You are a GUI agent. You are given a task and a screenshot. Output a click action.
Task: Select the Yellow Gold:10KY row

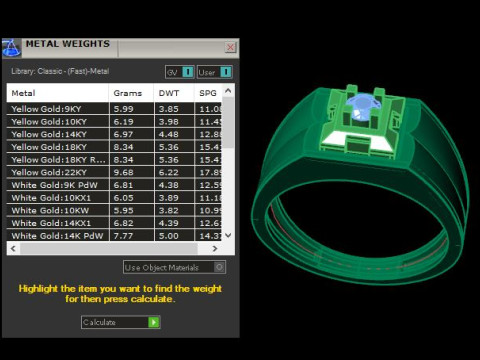coord(114,122)
